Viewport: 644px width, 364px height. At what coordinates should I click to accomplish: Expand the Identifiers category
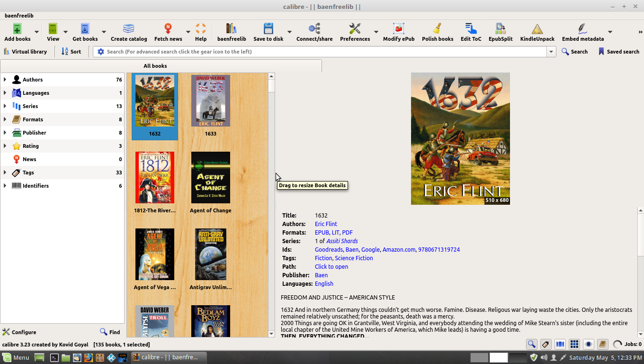point(5,186)
